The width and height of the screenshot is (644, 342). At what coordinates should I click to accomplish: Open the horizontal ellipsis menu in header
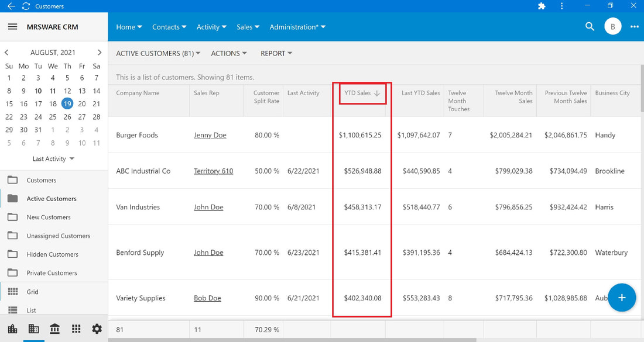coord(634,27)
